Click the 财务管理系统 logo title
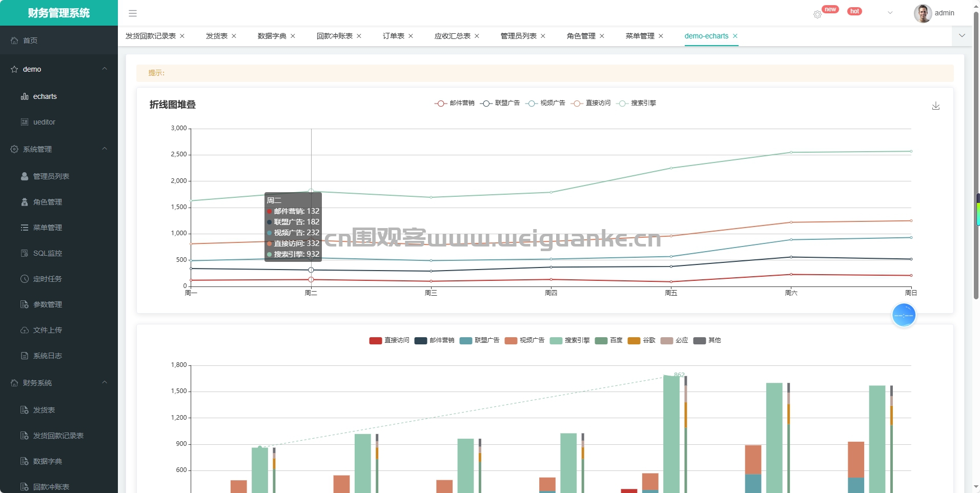The height and width of the screenshot is (493, 980). (59, 13)
